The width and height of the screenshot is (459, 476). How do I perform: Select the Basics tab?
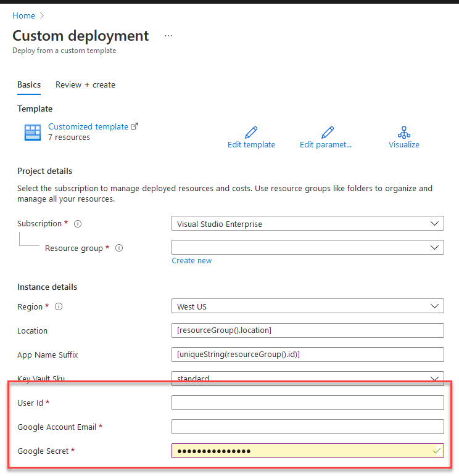click(x=29, y=85)
